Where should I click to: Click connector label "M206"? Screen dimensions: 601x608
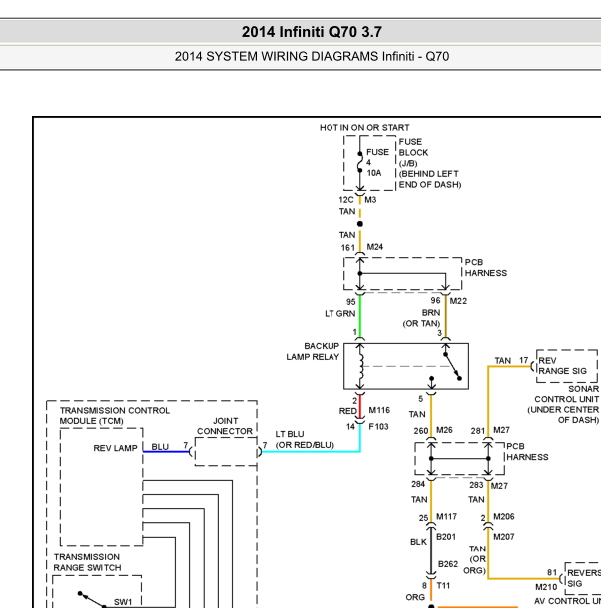(504, 516)
